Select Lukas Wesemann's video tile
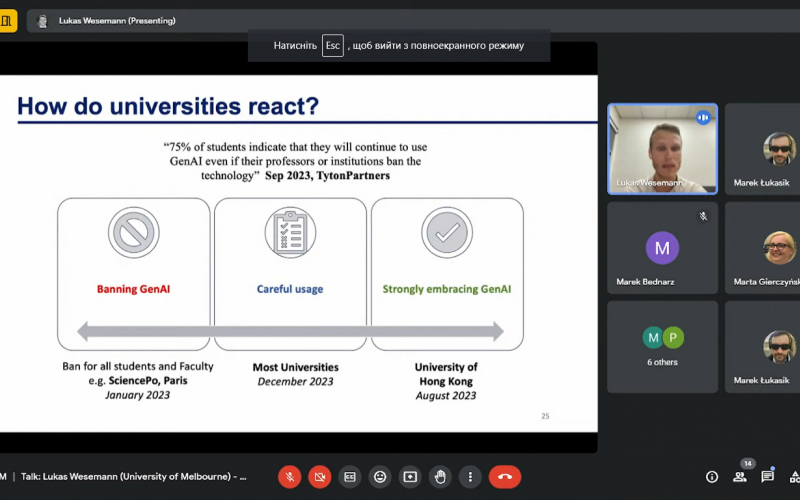This screenshot has height=500, width=800. pyautogui.click(x=662, y=149)
